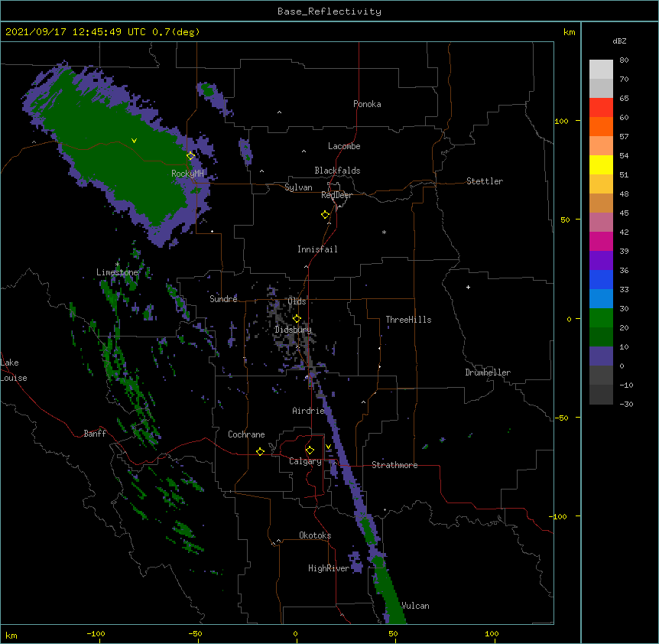The width and height of the screenshot is (659, 644).
Task: Click the Calgary city label
Action: (x=305, y=461)
